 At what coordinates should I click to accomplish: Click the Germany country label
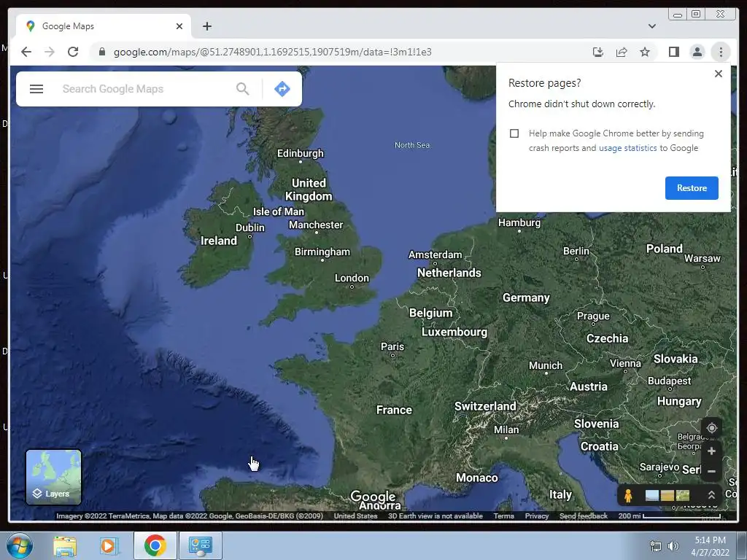(x=526, y=297)
